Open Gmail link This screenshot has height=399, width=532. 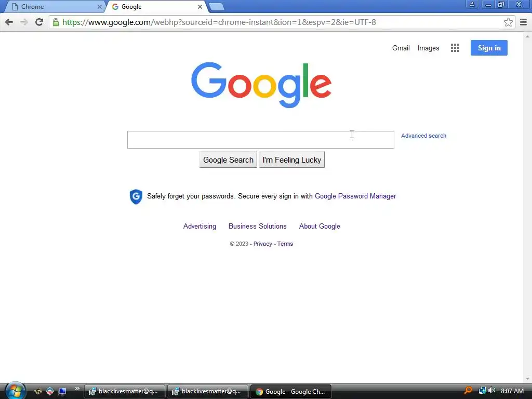tap(401, 48)
